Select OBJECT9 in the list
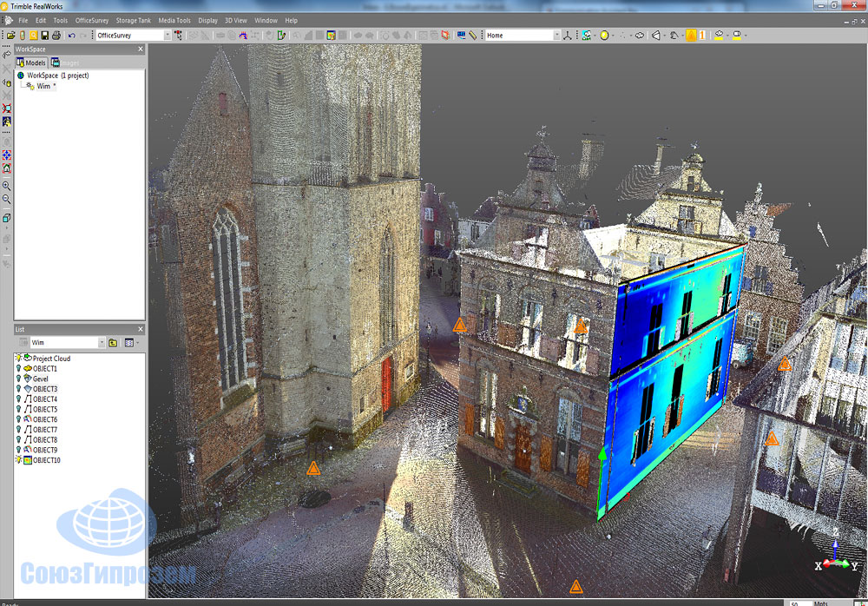Viewport: 868px width, 606px height. (45, 451)
